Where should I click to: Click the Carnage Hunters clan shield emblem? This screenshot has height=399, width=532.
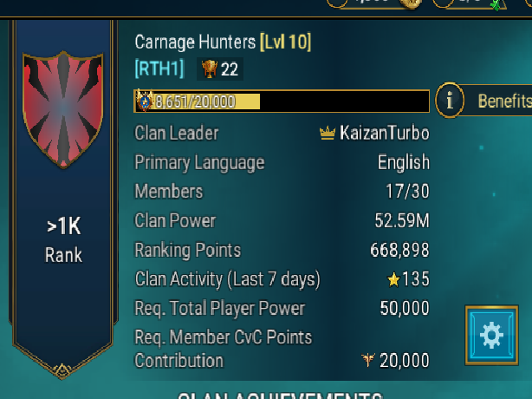(x=62, y=109)
